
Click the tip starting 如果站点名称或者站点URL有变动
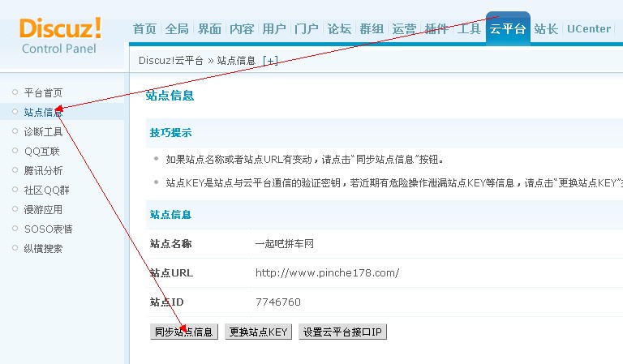pos(305,160)
